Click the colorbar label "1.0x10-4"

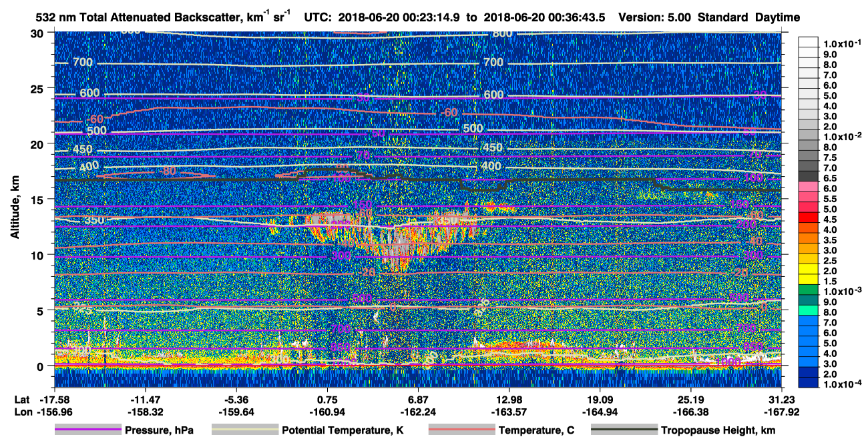point(841,383)
